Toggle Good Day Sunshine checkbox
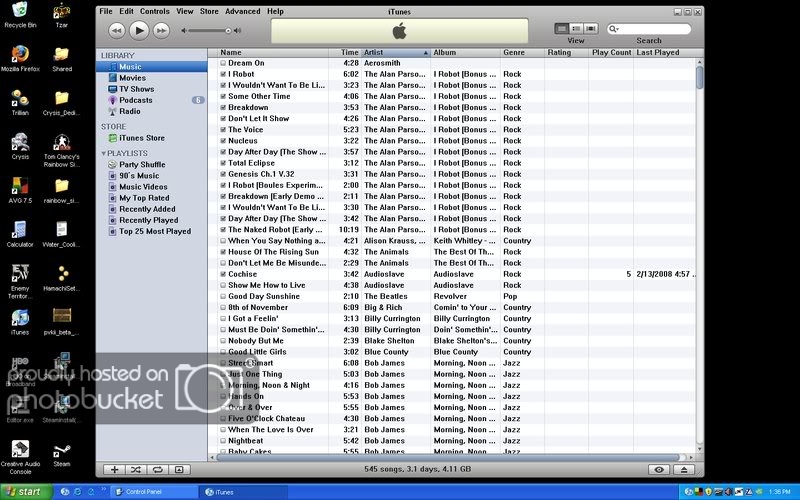This screenshot has width=800, height=500. tap(223, 296)
